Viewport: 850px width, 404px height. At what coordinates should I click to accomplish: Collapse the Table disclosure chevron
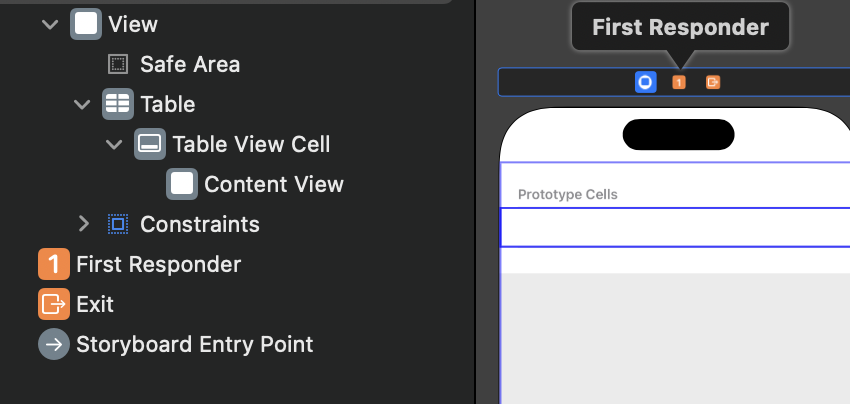[83, 104]
